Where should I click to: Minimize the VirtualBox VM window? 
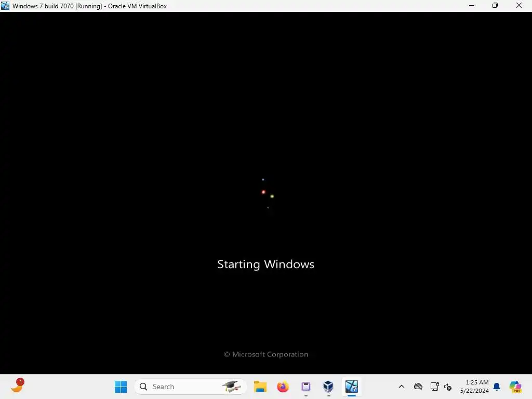coord(472,5)
